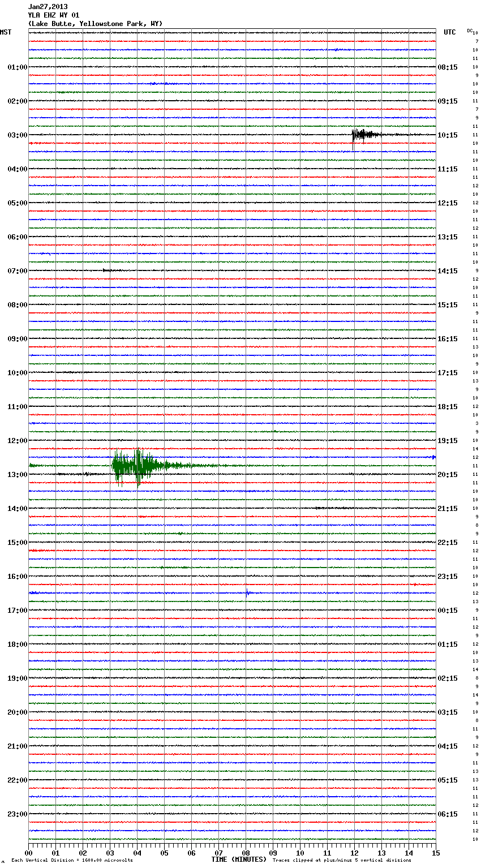The width and height of the screenshot is (481, 868).
Task: Pick the 16:00 MST time label
Action: pos(18,577)
